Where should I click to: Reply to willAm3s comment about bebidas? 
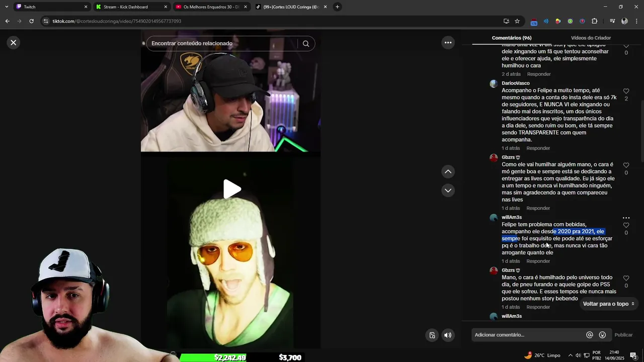pyautogui.click(x=538, y=261)
